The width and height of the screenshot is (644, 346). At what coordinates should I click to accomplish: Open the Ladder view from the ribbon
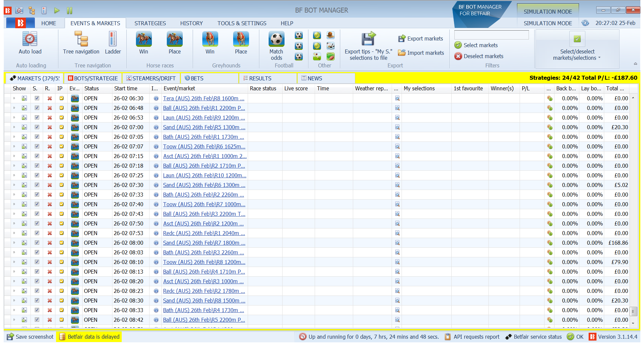point(113,43)
